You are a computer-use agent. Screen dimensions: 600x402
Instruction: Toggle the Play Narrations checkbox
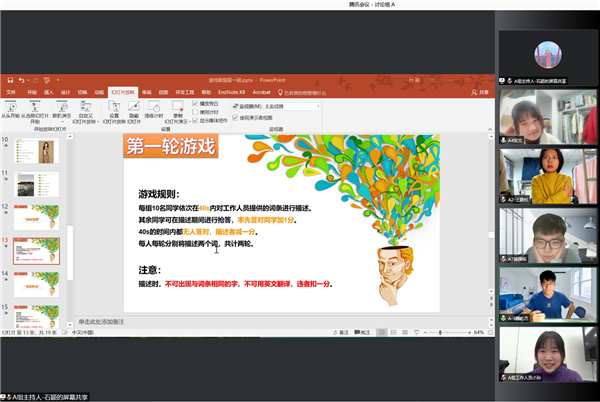tap(195, 103)
